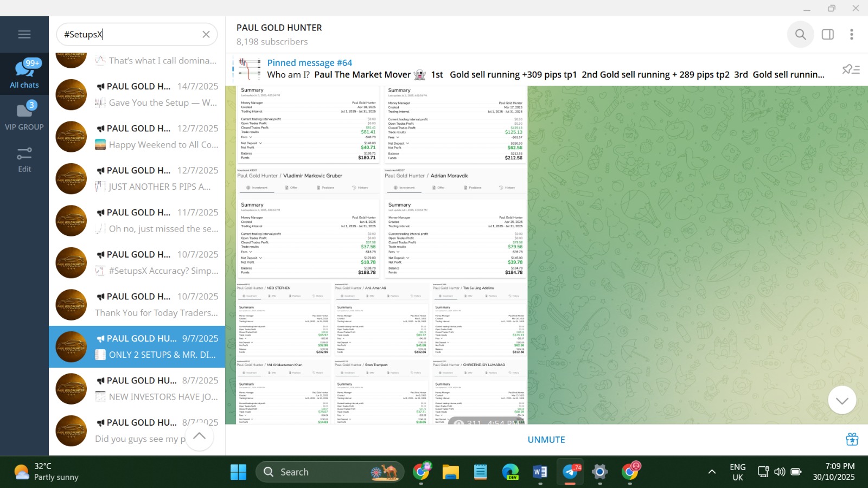Open the Vladimir Markovic Gruber investment screenshot
This screenshot has width=868, height=488.
[308, 224]
